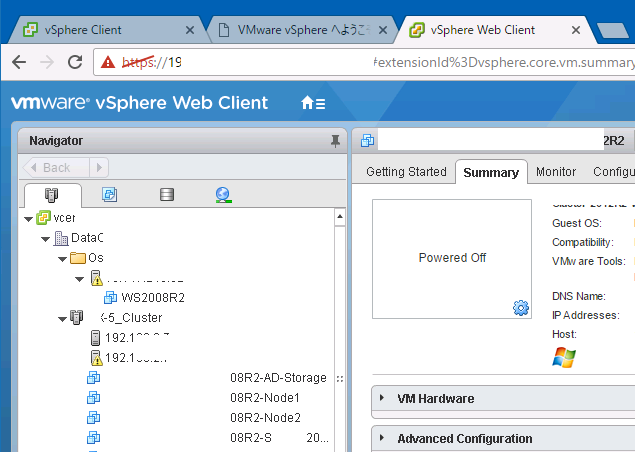Click the VM icon beside 08R2-AD-Storage
The height and width of the screenshot is (464, 635).
(94, 378)
